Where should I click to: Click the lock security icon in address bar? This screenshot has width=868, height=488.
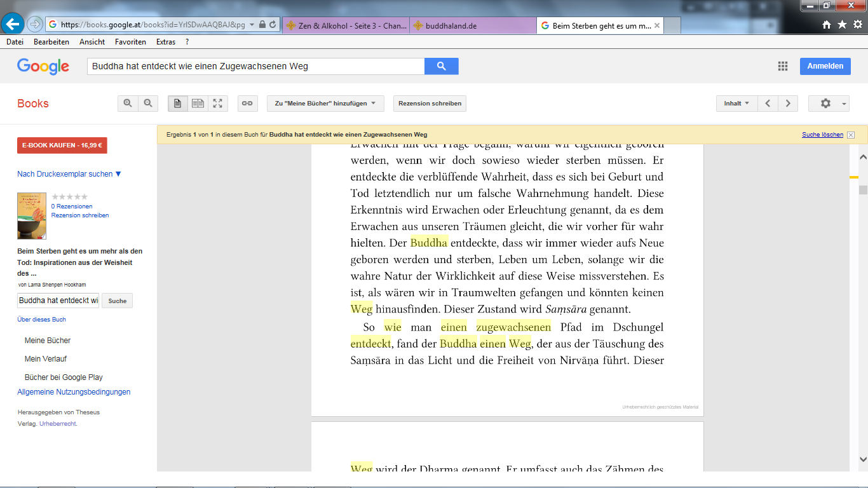[x=262, y=25]
